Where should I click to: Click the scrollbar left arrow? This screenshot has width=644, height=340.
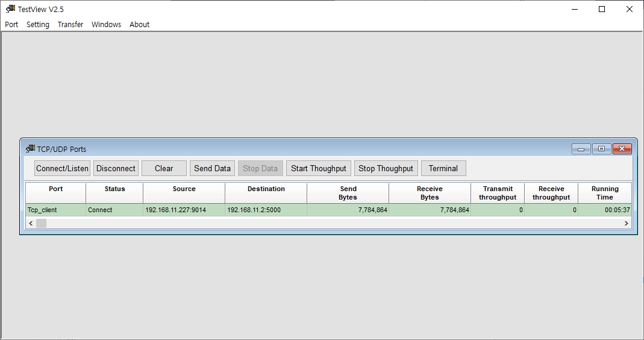tap(31, 223)
